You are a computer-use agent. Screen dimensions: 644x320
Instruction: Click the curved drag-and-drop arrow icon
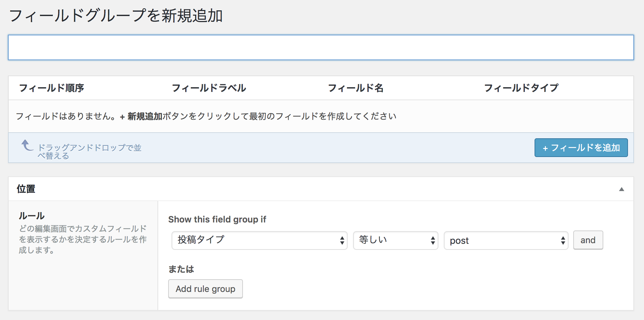tap(27, 146)
